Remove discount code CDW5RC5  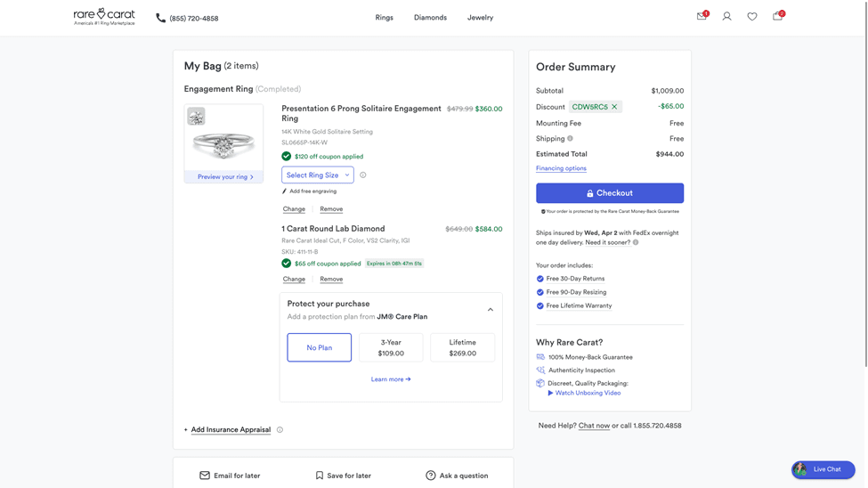614,107
